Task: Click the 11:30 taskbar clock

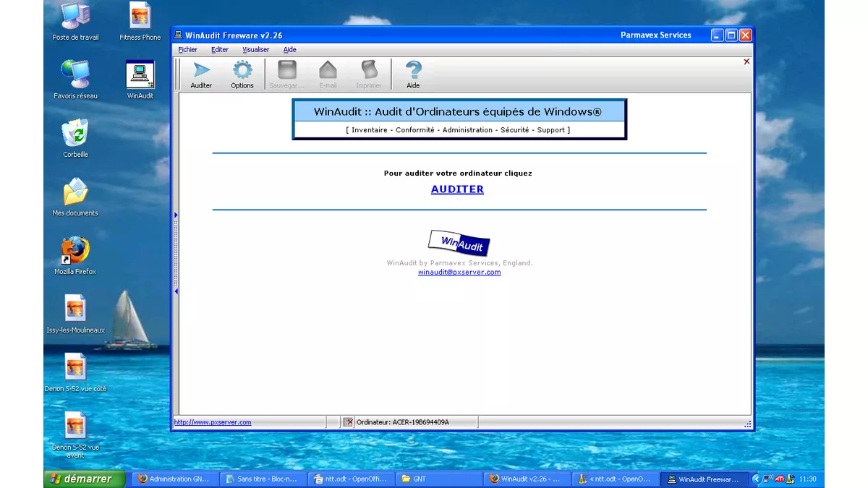Action: coord(807,479)
